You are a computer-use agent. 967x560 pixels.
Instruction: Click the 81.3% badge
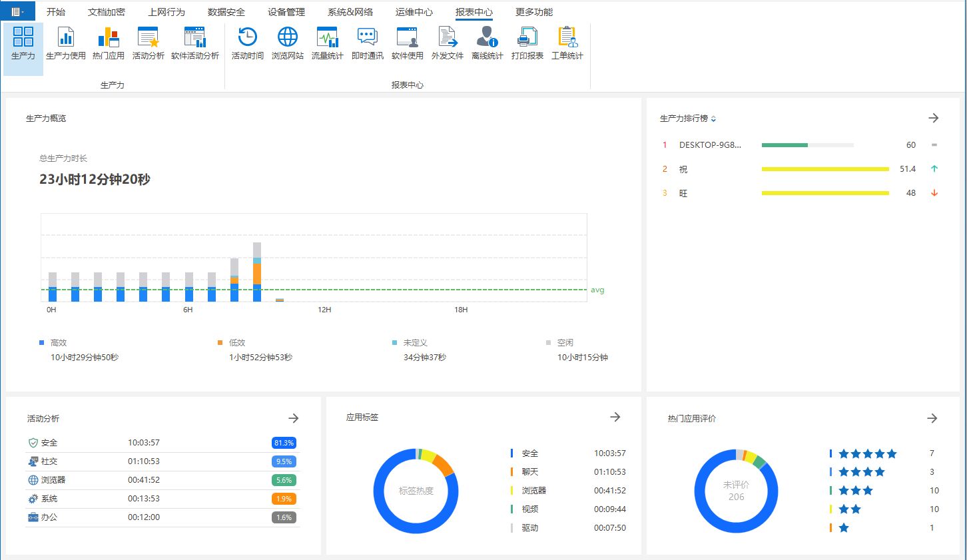click(x=284, y=443)
